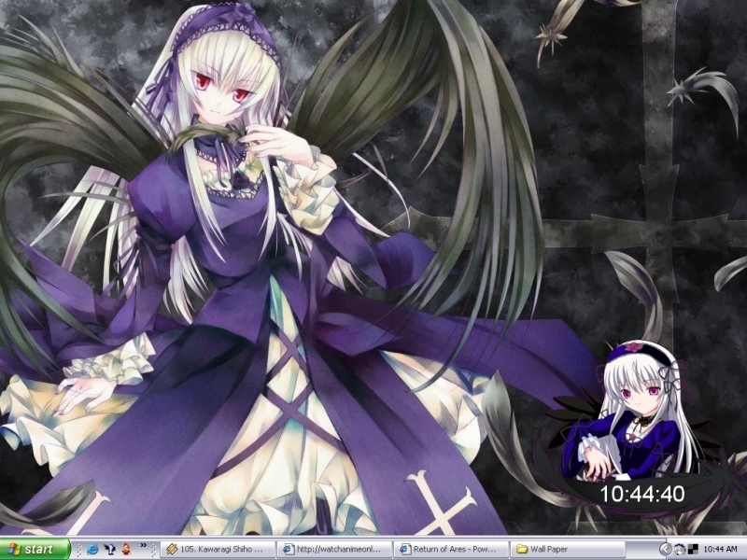Click the 10:44 AM taskbar clock
Image resolution: width=747 pixels, height=560 pixels.
(x=720, y=550)
